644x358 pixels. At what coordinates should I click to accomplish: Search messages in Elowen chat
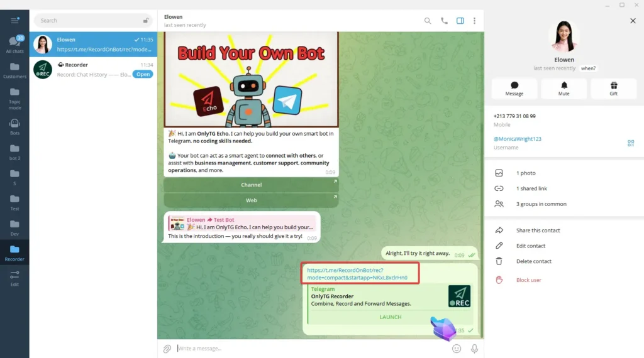click(428, 21)
